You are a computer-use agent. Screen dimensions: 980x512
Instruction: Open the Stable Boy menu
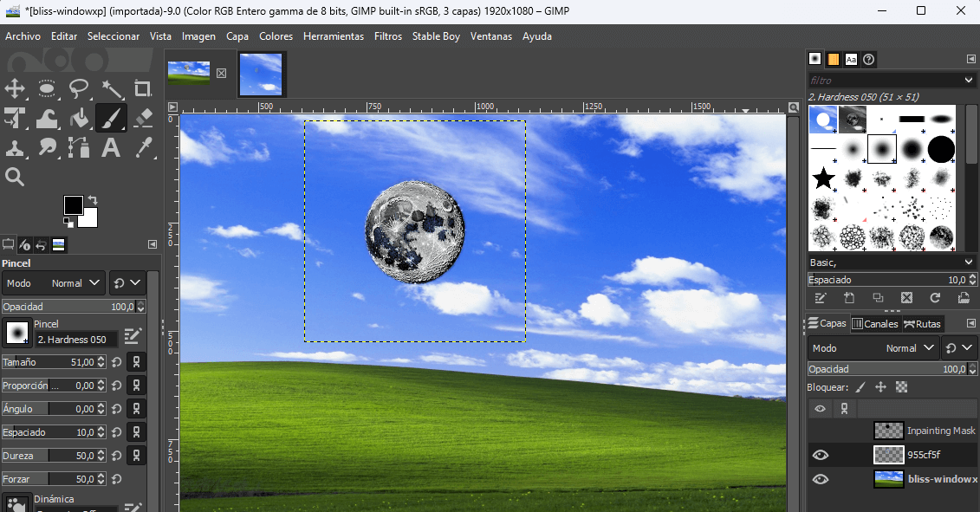[x=436, y=36]
